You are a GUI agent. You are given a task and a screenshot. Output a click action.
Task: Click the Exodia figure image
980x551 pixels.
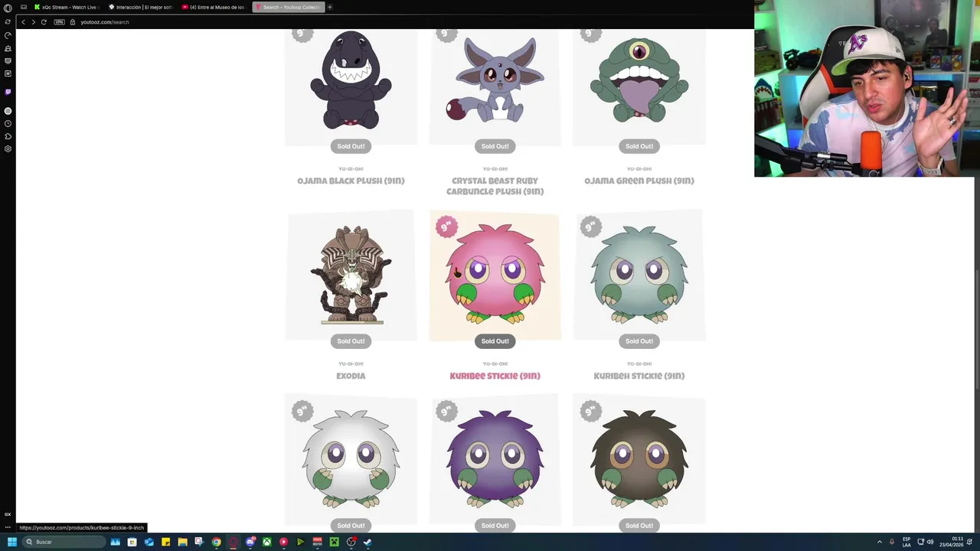coord(351,275)
